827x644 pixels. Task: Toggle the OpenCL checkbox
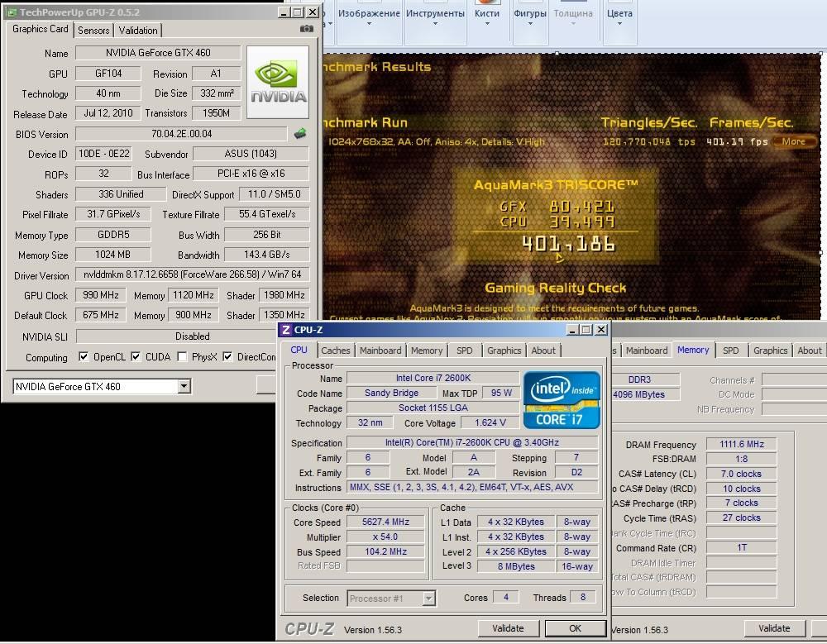84,356
